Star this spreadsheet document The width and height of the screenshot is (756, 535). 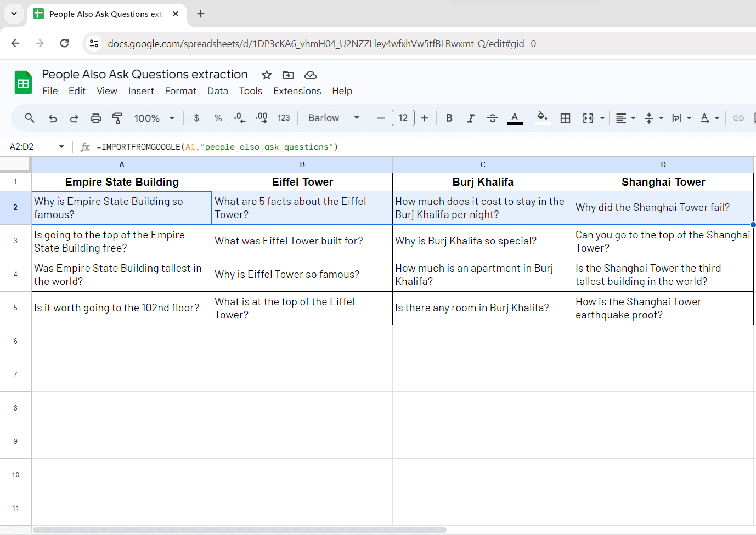coord(267,75)
